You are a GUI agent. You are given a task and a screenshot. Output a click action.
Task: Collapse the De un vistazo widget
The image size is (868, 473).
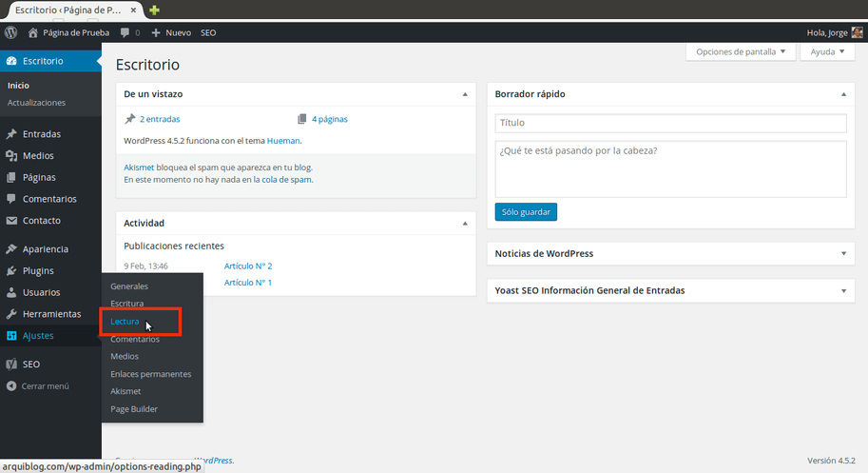pos(465,94)
